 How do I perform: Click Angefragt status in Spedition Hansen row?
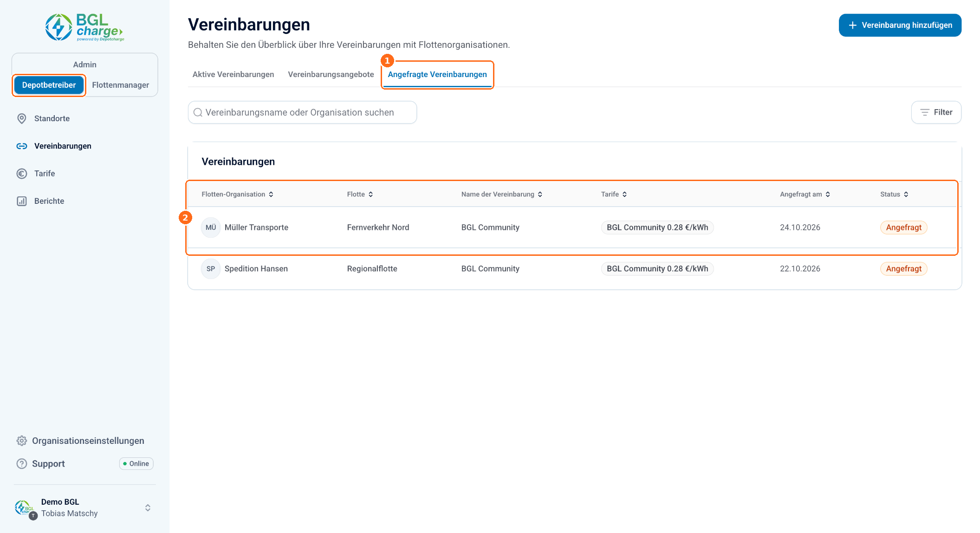(x=904, y=269)
